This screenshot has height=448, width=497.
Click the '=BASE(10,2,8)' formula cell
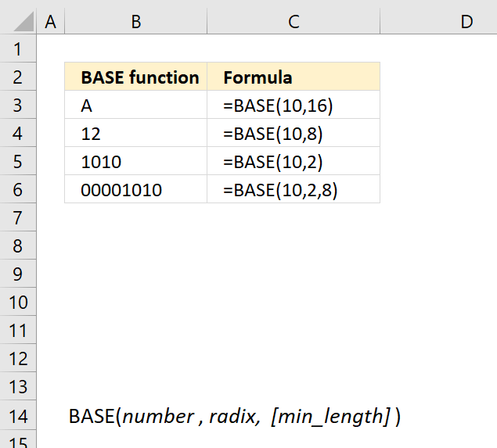(x=294, y=189)
